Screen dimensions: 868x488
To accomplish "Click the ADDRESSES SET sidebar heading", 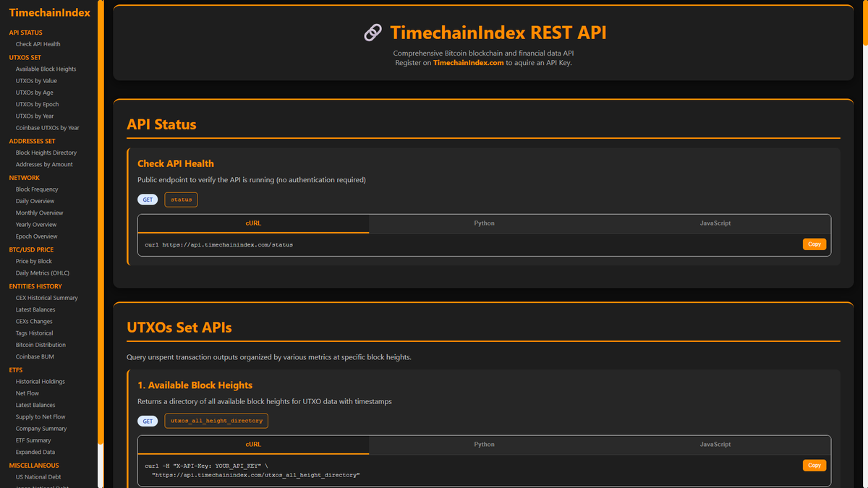I will 32,141.
